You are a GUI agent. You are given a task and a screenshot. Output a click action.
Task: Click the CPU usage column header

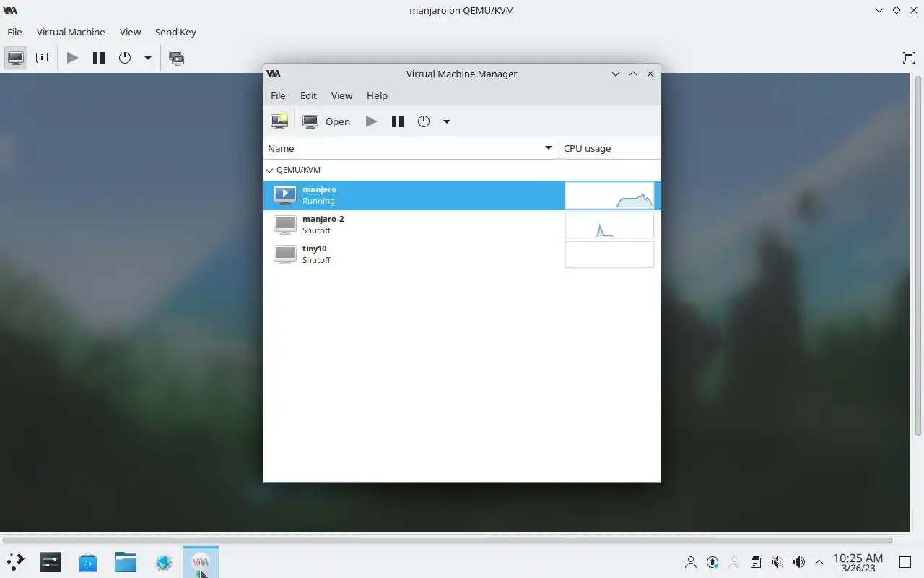coord(609,148)
